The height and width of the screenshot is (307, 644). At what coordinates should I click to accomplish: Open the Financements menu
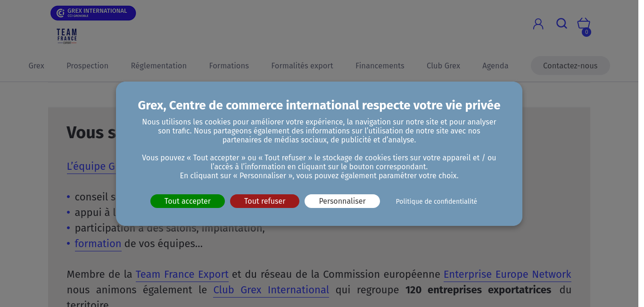[x=380, y=66]
